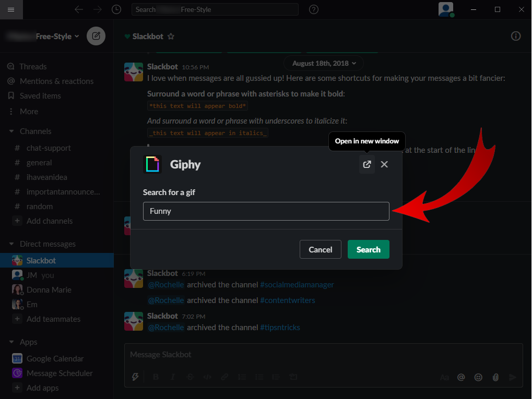Viewport: 532px width, 399px height.
Task: Click Slackbot avatar on 7:02 PM message
Action: pos(134,321)
